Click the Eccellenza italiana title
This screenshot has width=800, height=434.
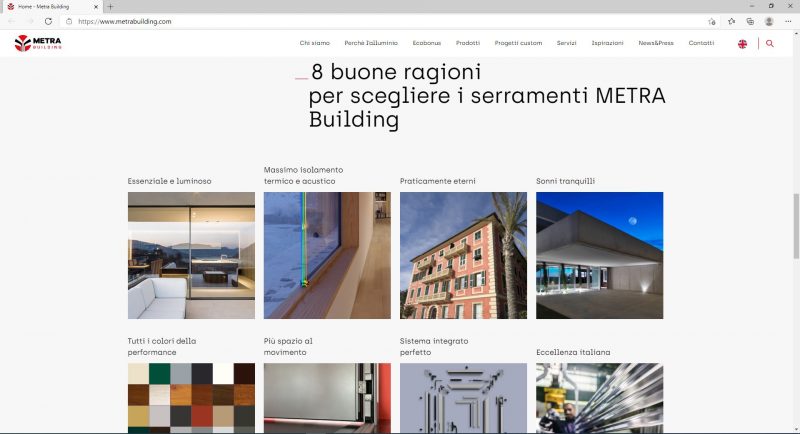click(573, 352)
